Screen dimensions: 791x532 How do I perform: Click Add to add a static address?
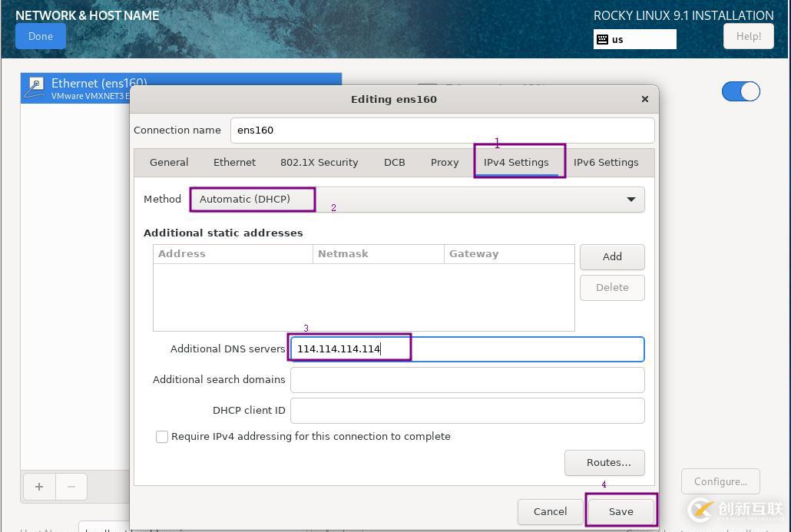(x=612, y=256)
